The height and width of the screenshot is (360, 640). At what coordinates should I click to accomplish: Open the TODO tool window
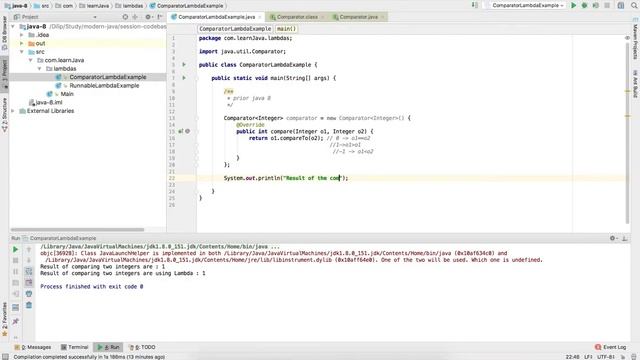(142, 347)
